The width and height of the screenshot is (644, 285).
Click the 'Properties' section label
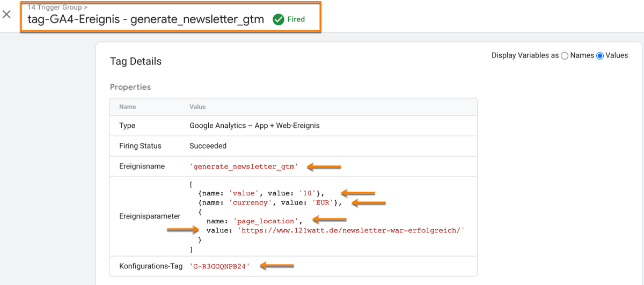pos(130,87)
